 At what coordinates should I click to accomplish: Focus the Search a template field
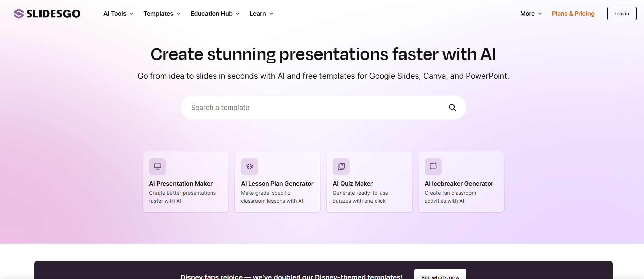(x=313, y=108)
